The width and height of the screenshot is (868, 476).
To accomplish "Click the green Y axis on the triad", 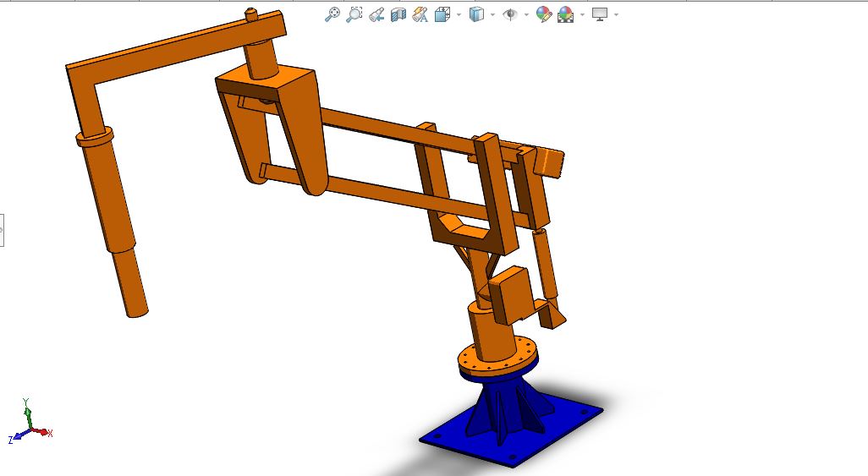I will [27, 412].
